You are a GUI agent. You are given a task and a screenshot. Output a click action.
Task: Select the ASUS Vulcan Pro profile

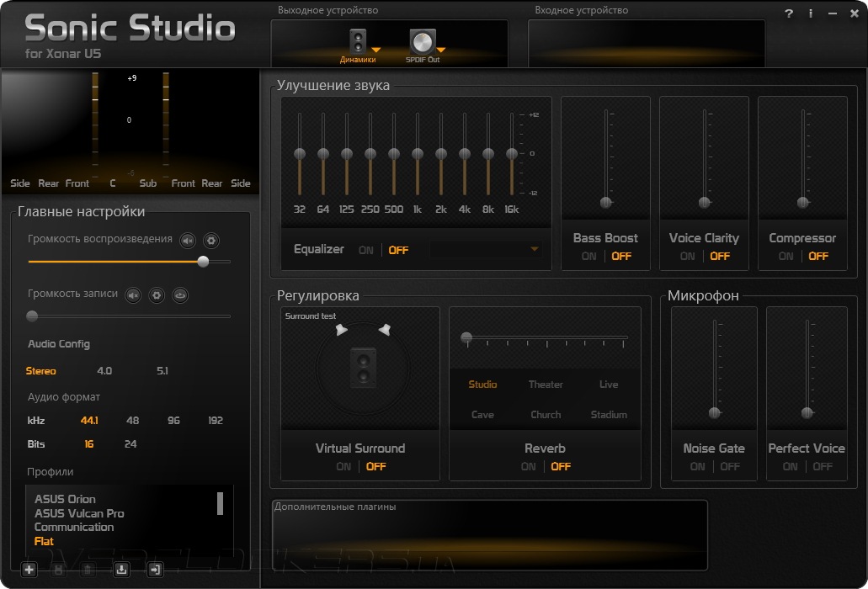tap(79, 513)
